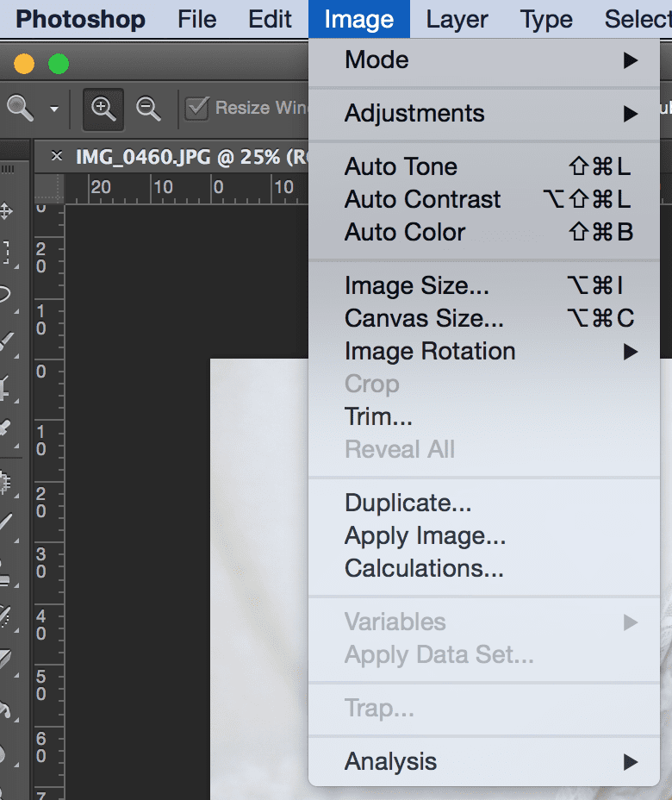Expand the Mode submenu
Screen dimensions: 672x800
pos(484,60)
